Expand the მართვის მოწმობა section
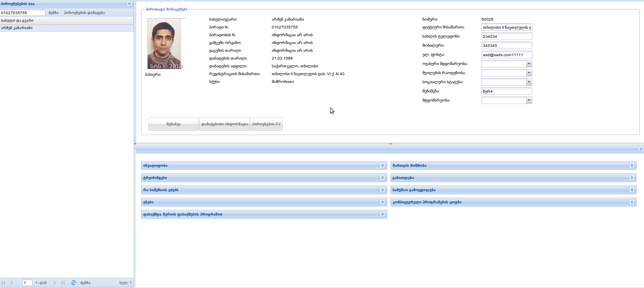This screenshot has height=288, width=644. (632, 165)
